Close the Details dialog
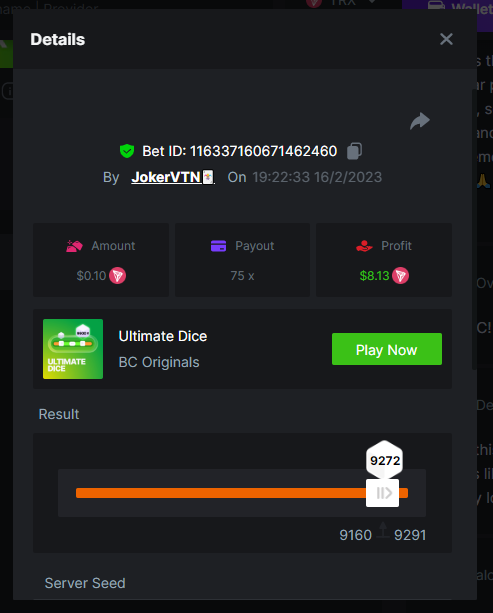This screenshot has width=493, height=613. pos(446,39)
